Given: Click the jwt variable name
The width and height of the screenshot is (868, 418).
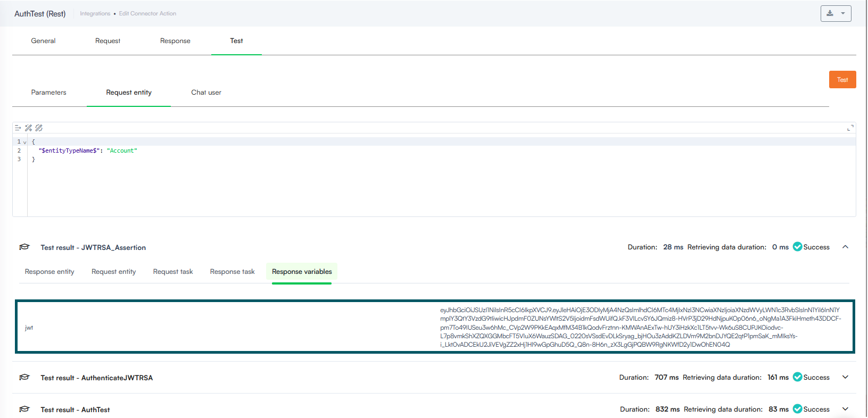Looking at the screenshot, I should point(29,328).
